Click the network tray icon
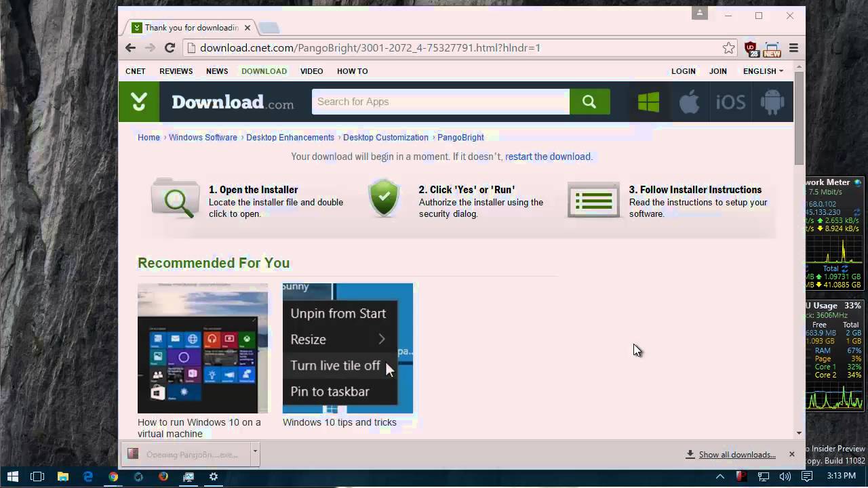Screen dimensions: 868x488 point(763,476)
